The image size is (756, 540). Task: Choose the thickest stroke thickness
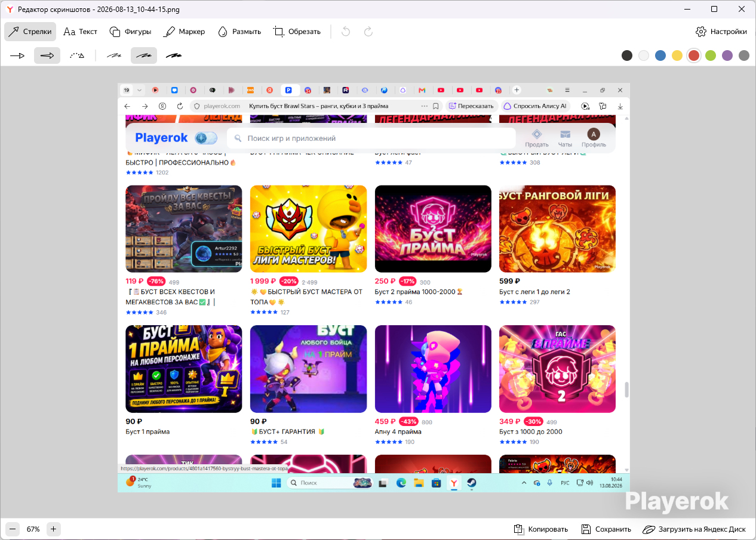click(x=174, y=55)
